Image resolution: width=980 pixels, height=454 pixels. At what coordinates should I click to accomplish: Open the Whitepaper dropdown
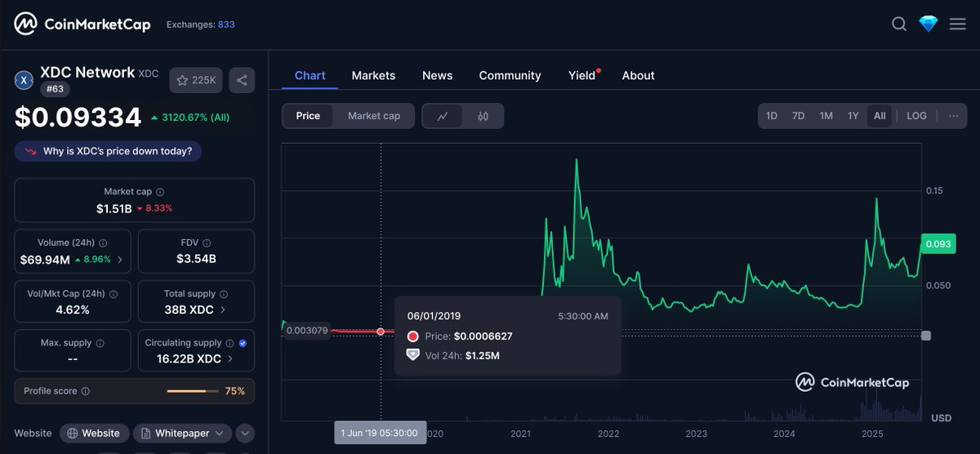pyautogui.click(x=182, y=434)
